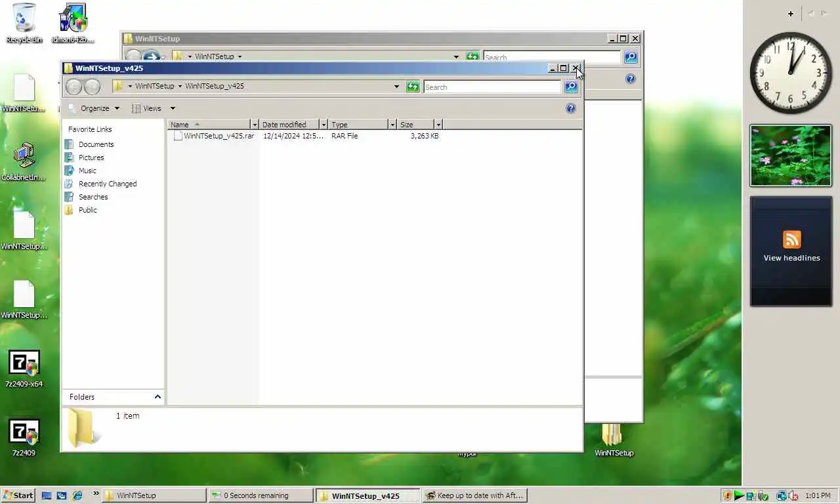Switch to Keep up to date taskbar button

click(x=475, y=495)
